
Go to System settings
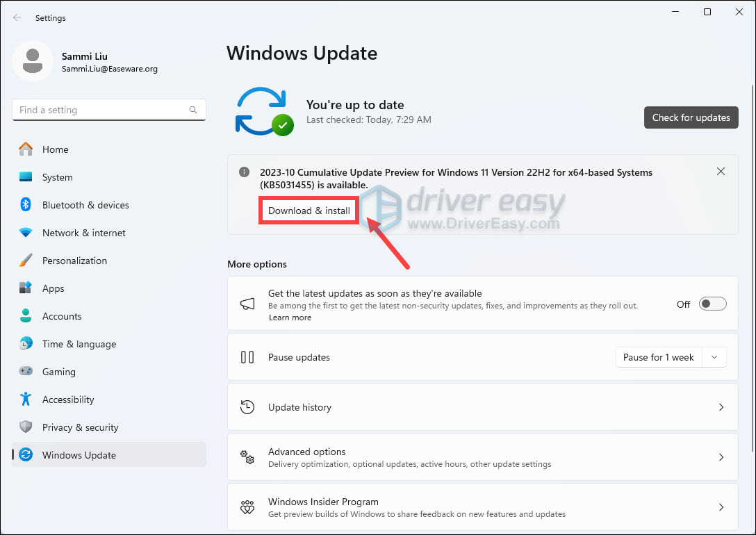109,177
